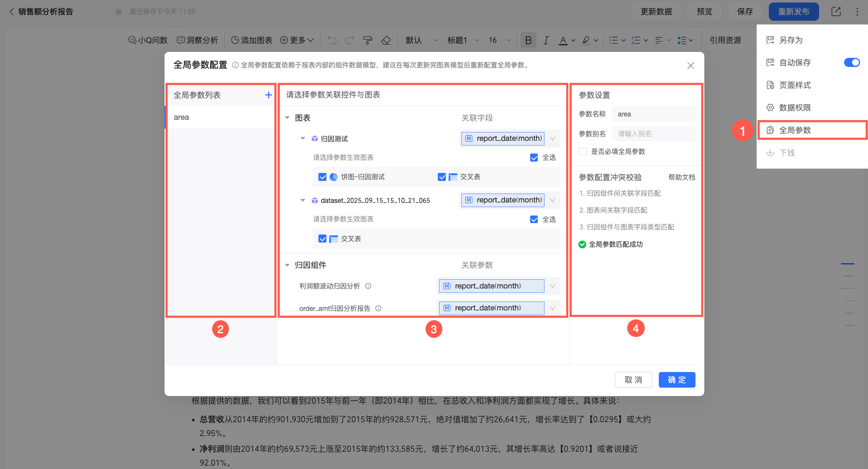Click the undo arrow in toolbar
This screenshot has height=469, width=868.
(332, 40)
